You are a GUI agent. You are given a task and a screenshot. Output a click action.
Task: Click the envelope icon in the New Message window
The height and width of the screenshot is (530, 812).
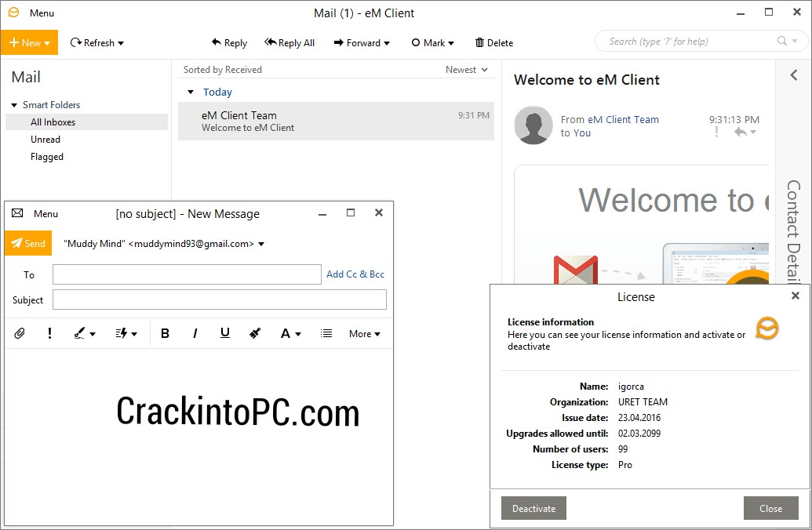coord(17,213)
